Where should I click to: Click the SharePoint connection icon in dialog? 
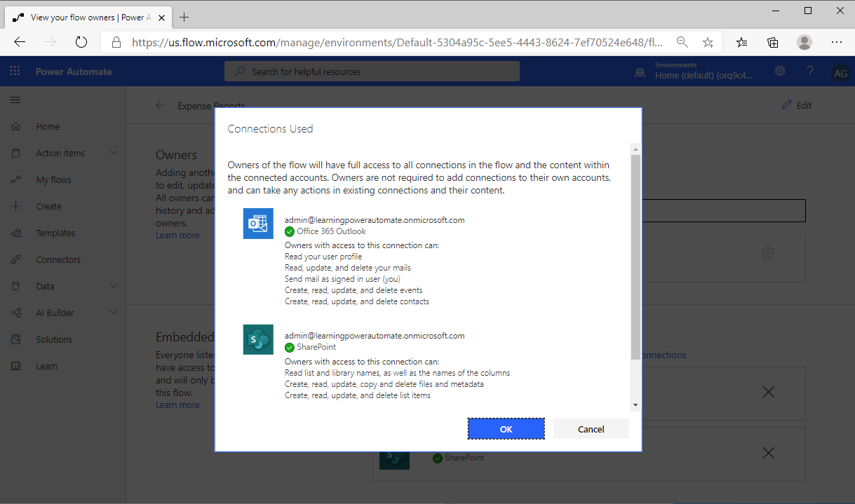pyautogui.click(x=258, y=339)
